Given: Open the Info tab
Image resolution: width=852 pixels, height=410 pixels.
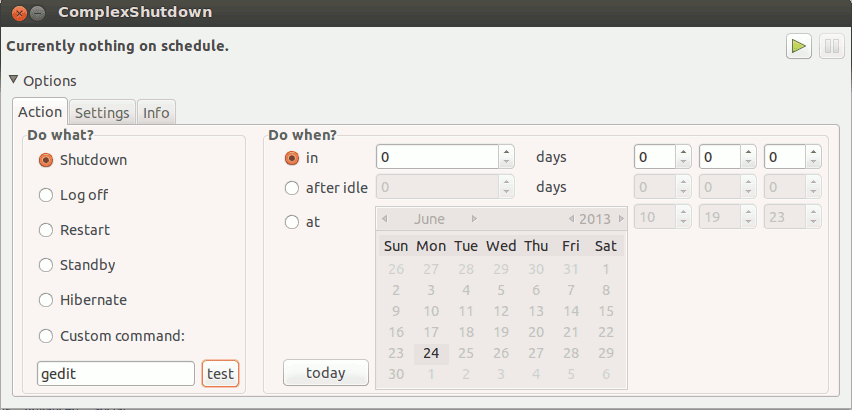Looking at the screenshot, I should point(156,113).
